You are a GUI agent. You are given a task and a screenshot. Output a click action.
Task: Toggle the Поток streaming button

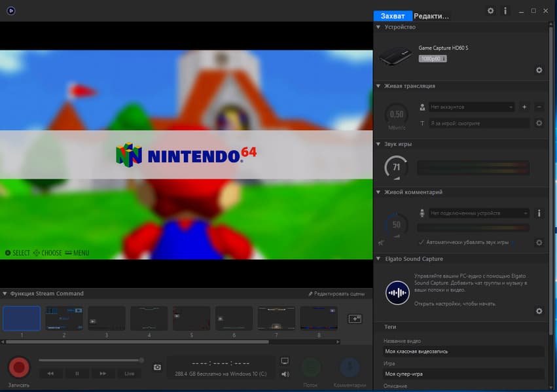tap(312, 368)
